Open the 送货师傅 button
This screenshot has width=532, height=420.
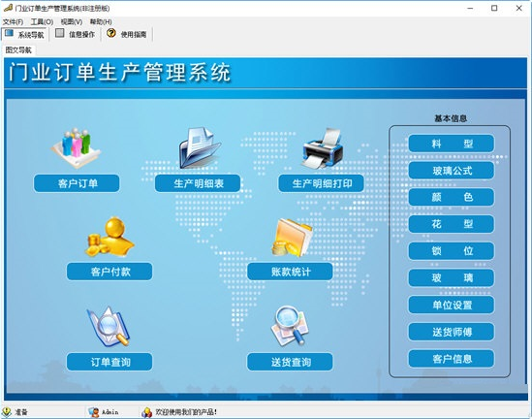point(452,332)
